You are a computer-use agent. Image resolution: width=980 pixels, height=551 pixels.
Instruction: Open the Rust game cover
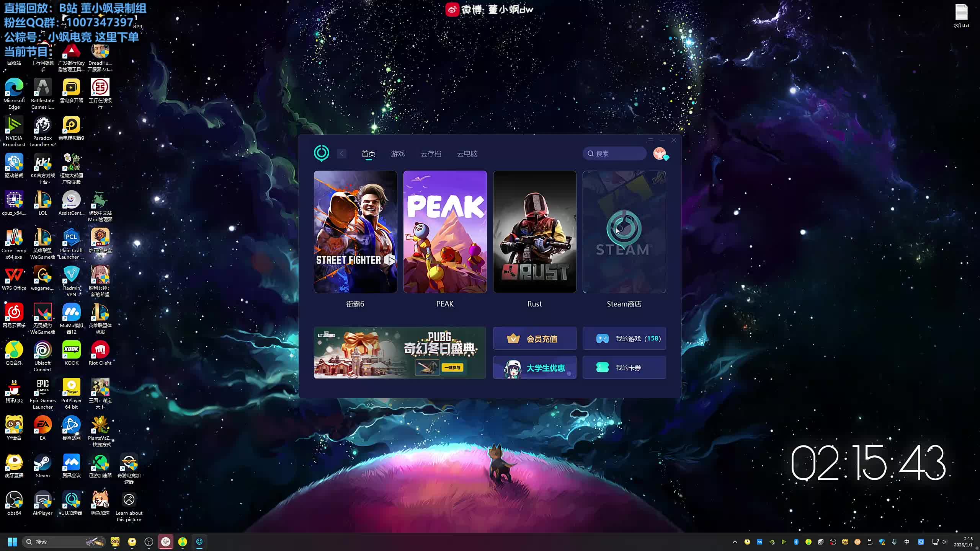[x=534, y=232]
